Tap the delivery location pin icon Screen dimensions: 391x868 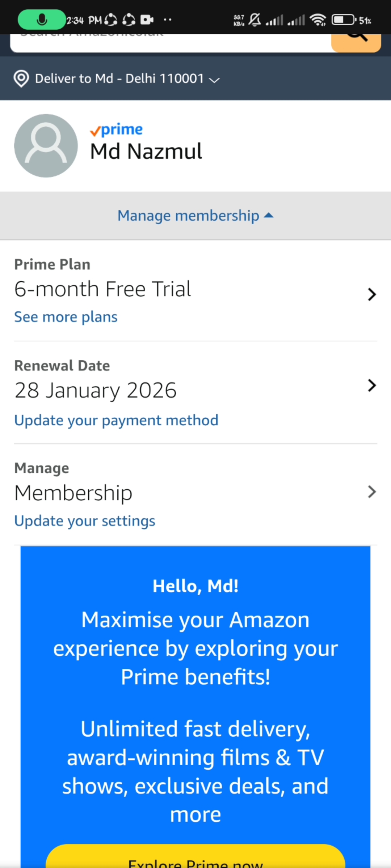pos(21,78)
